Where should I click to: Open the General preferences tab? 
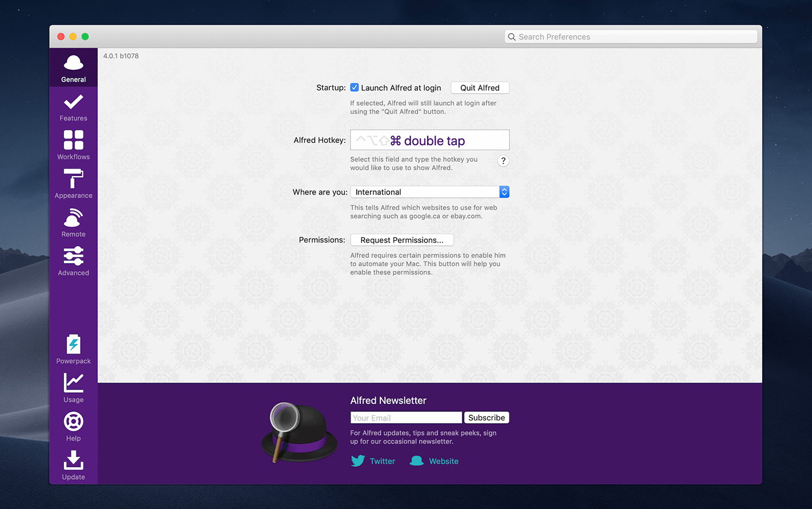(73, 69)
